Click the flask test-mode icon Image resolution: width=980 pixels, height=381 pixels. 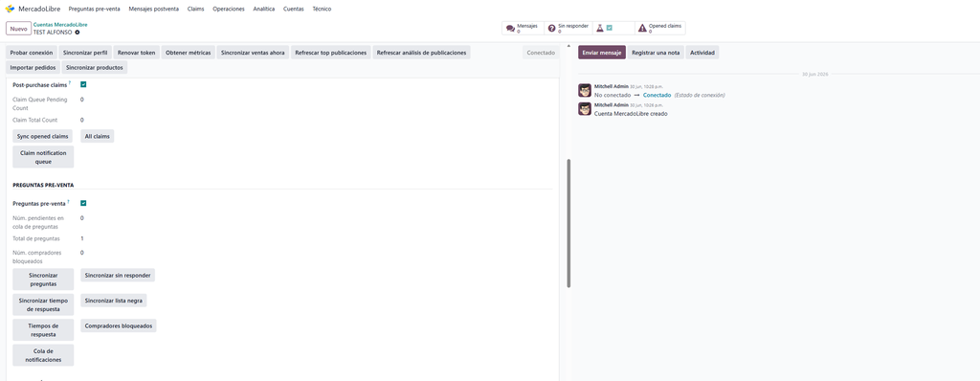(x=600, y=28)
